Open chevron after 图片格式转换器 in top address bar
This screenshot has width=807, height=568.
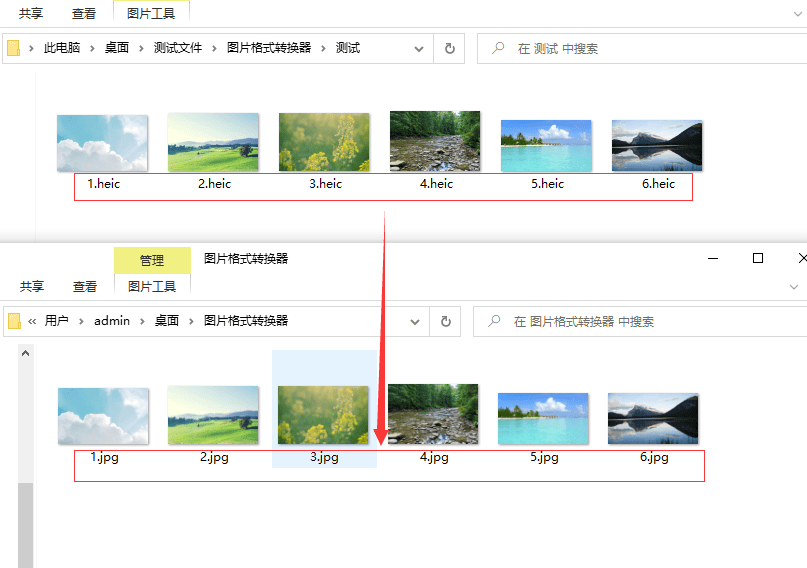(323, 48)
